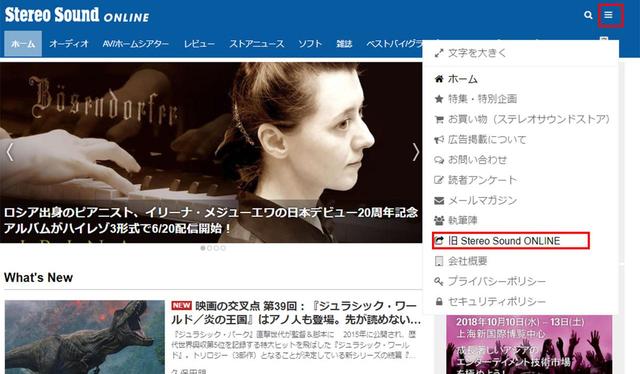
Task: Show previous slide with left carousel arrow
Action: tap(10, 152)
